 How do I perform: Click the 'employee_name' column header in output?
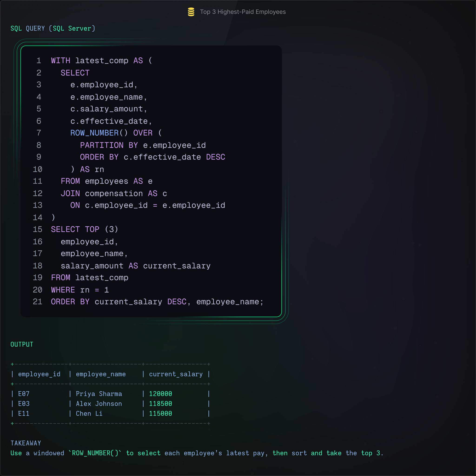[101, 374]
